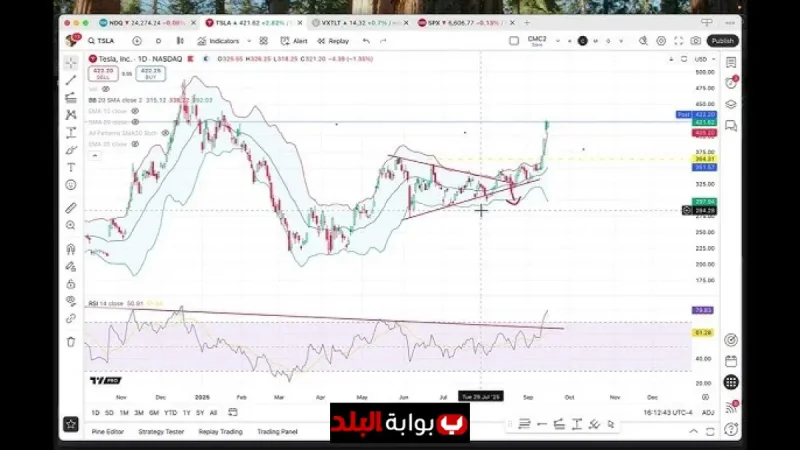Viewport: 800px width, 450px height.
Task: Collapse the indicator legend arrow
Action: 95,156
